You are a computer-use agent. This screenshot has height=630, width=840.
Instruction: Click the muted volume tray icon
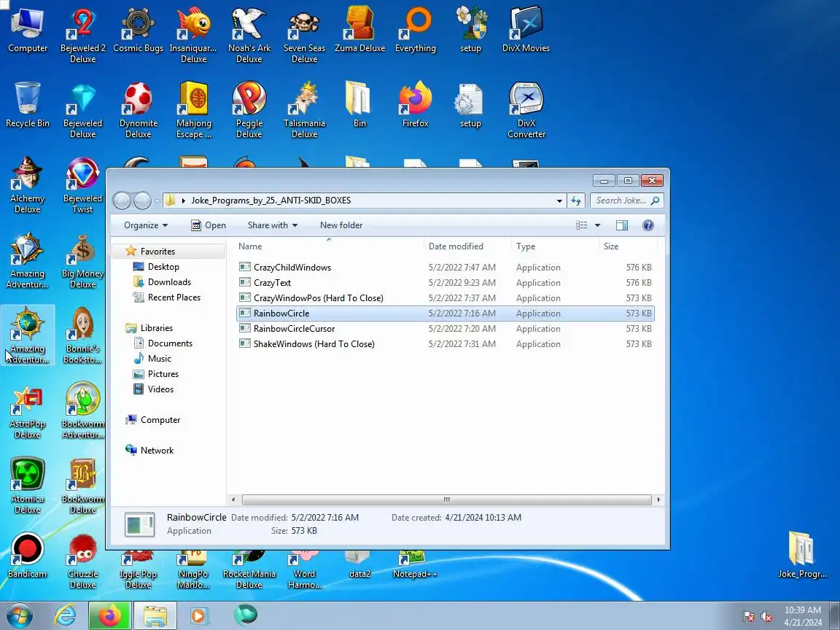766,617
